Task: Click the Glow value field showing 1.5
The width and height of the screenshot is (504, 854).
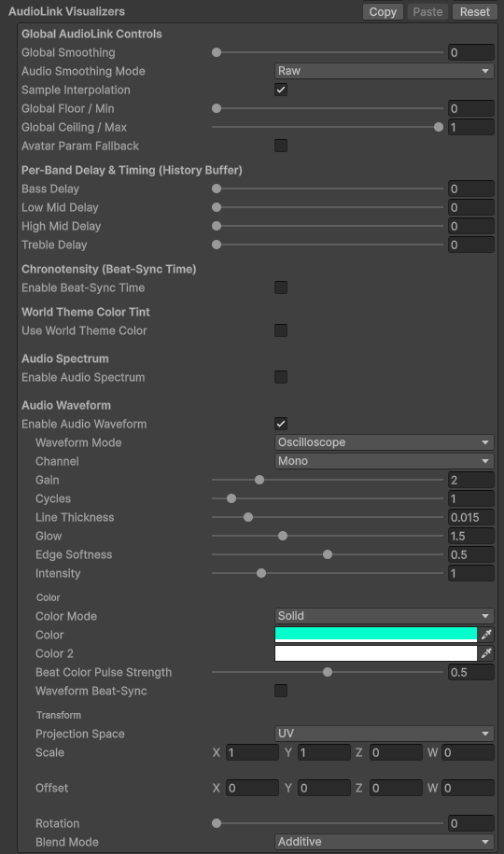Action: (471, 536)
